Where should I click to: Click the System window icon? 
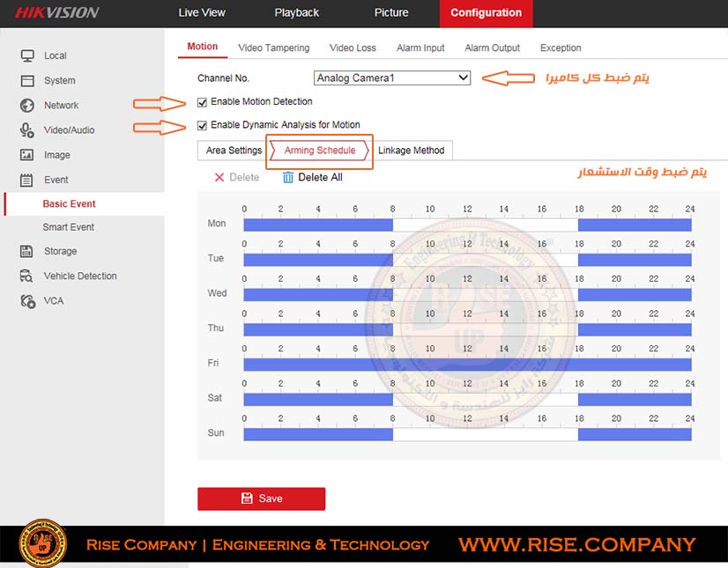(x=27, y=81)
